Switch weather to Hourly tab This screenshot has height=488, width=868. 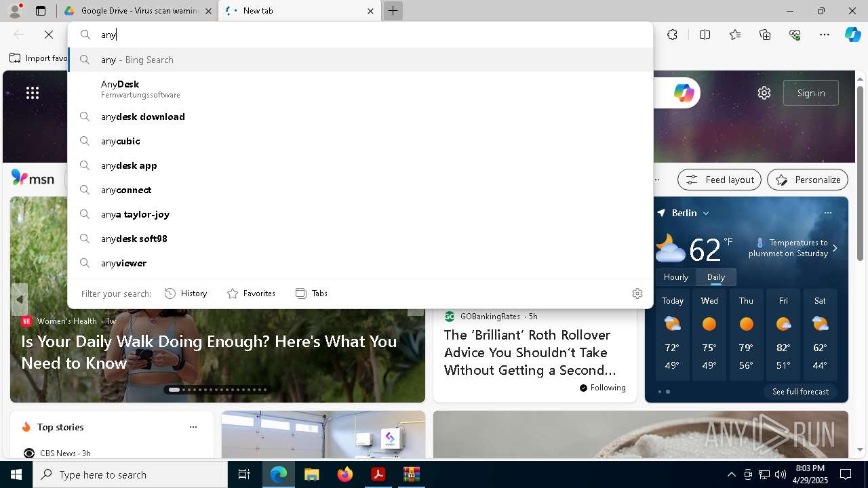click(x=676, y=277)
